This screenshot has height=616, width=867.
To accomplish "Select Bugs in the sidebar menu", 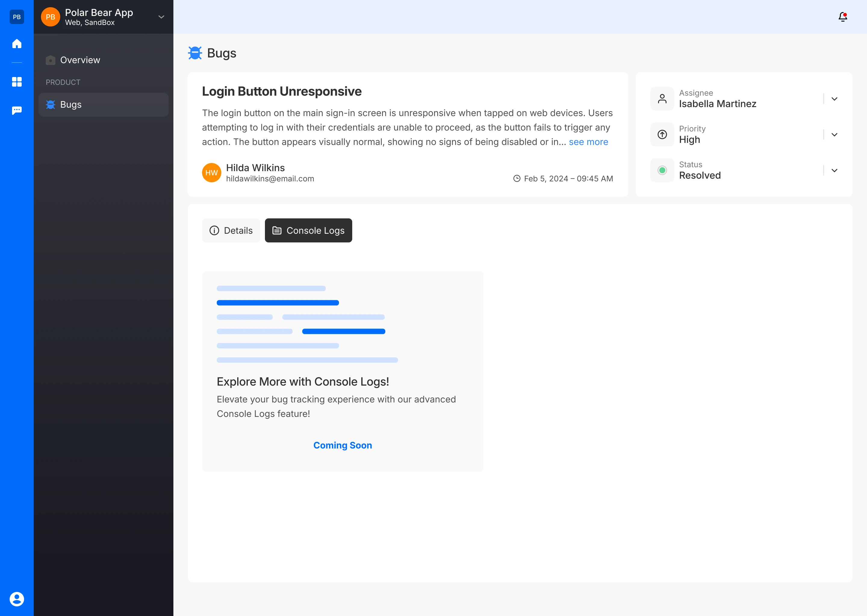I will (71, 104).
